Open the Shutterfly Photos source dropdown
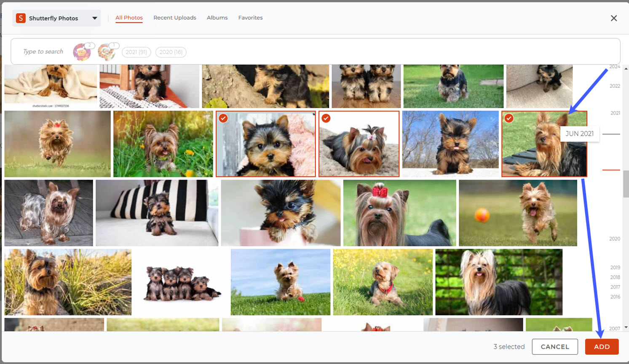Screen dimensions: 629x364 (95, 18)
